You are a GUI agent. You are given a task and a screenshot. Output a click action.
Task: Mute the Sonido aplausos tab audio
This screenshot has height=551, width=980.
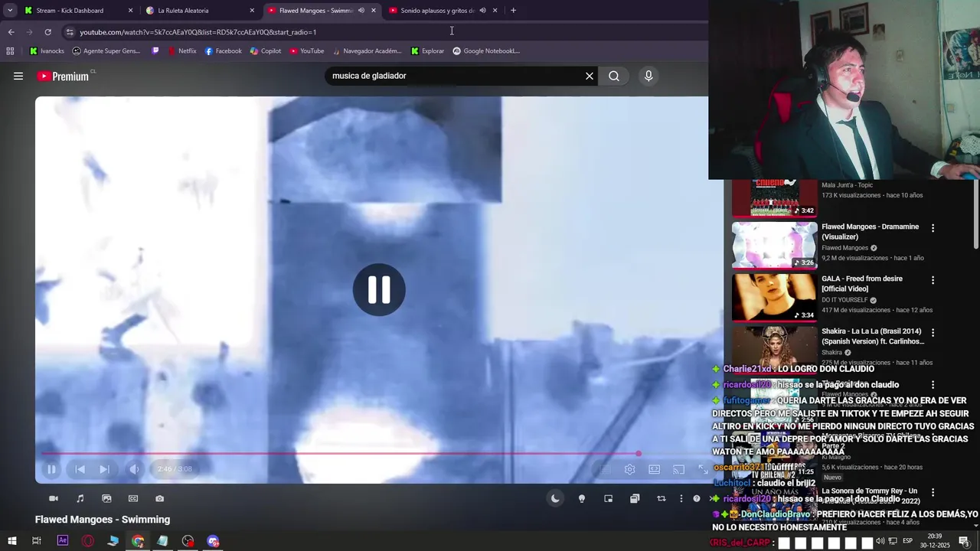point(482,11)
